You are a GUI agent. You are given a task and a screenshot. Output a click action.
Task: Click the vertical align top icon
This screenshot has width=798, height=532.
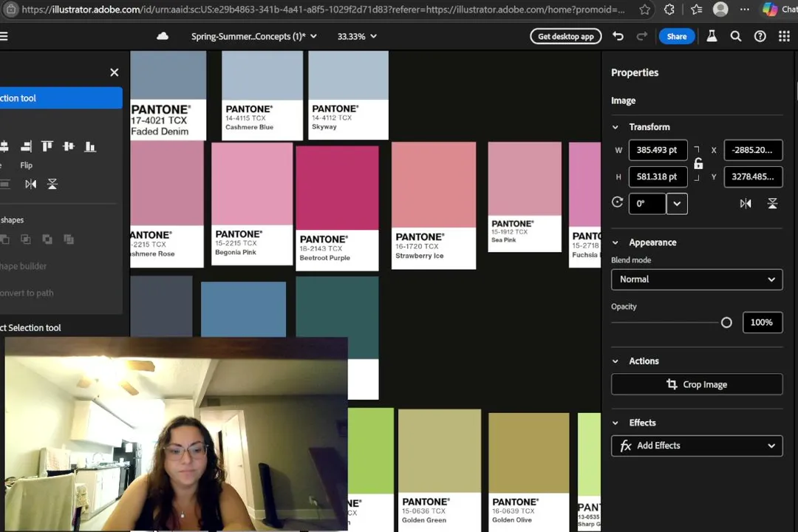point(47,146)
